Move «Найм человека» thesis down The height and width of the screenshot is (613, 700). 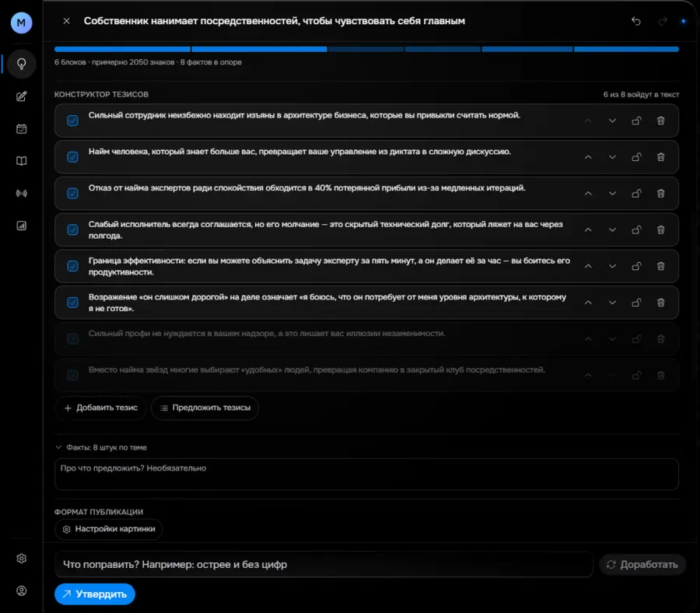pyautogui.click(x=613, y=157)
